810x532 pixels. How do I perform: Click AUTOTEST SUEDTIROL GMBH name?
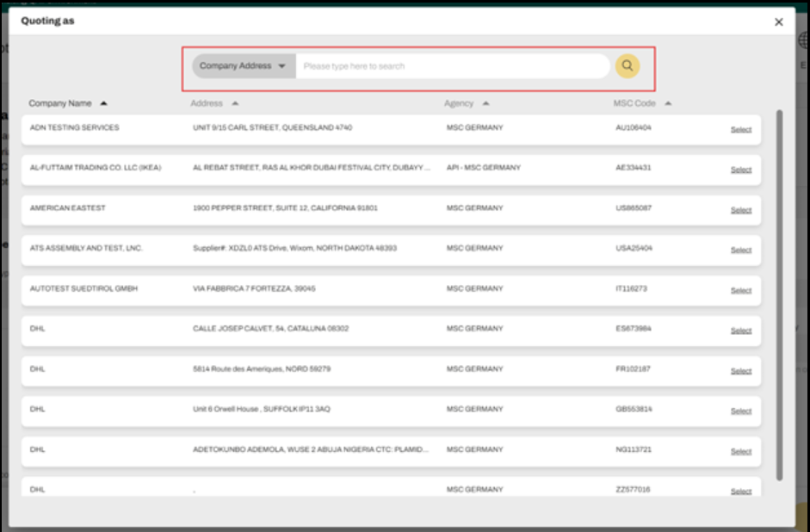click(x=83, y=288)
